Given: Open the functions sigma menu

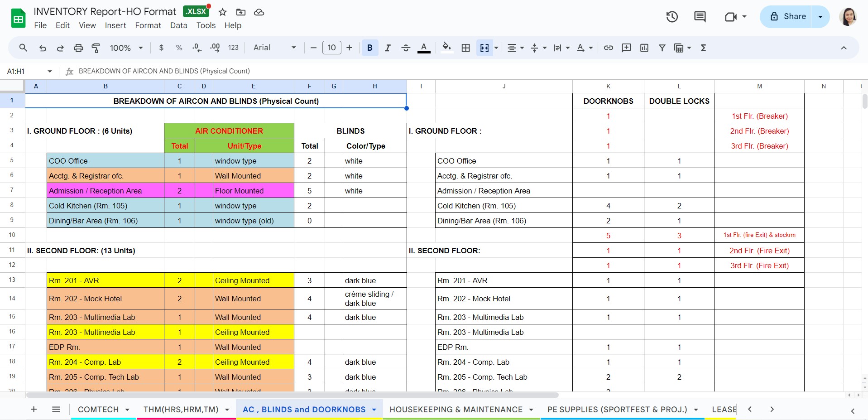Looking at the screenshot, I should click(704, 48).
